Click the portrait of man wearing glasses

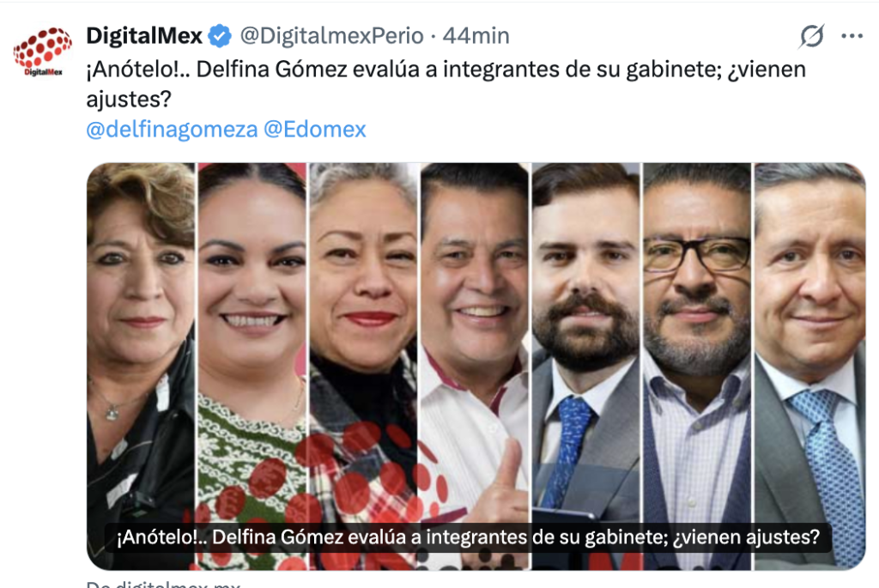tap(697, 366)
